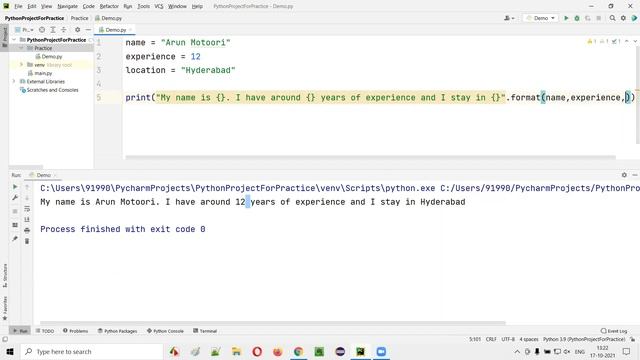
Task: Click the warnings indicator in editor corner
Action: tap(604, 41)
